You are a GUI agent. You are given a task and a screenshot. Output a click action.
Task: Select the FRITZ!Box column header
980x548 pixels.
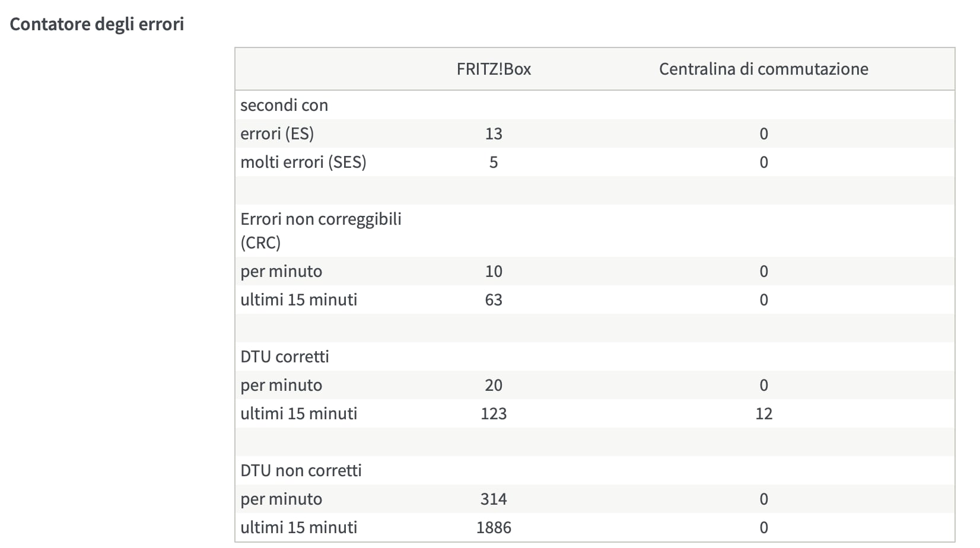pos(494,69)
